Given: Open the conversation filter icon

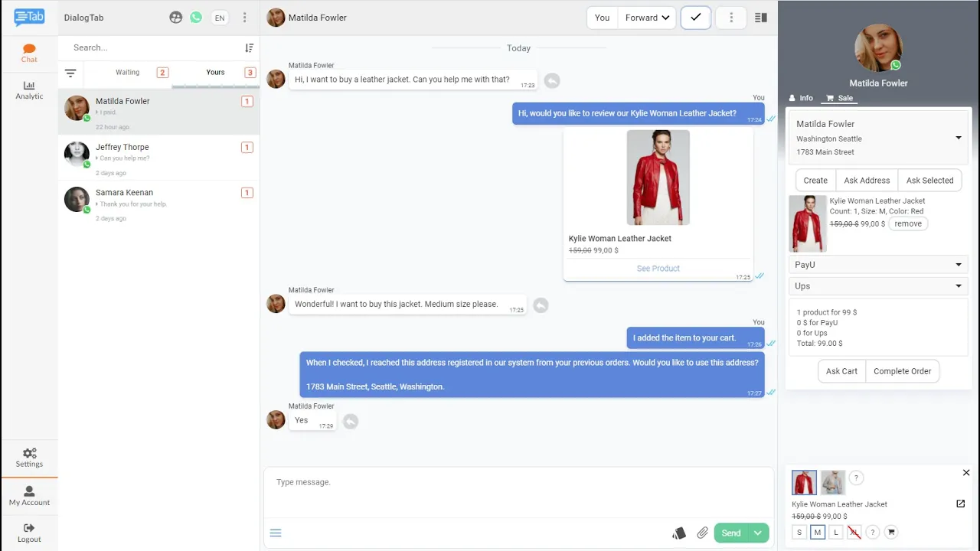Looking at the screenshot, I should tap(70, 73).
